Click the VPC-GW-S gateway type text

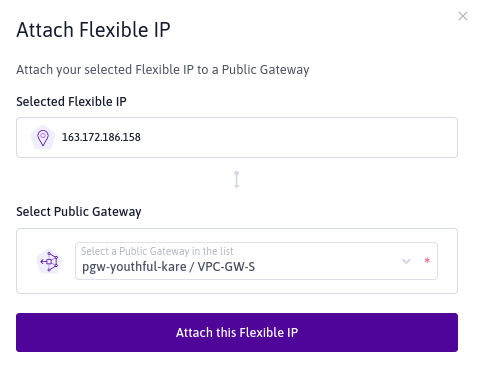point(226,267)
